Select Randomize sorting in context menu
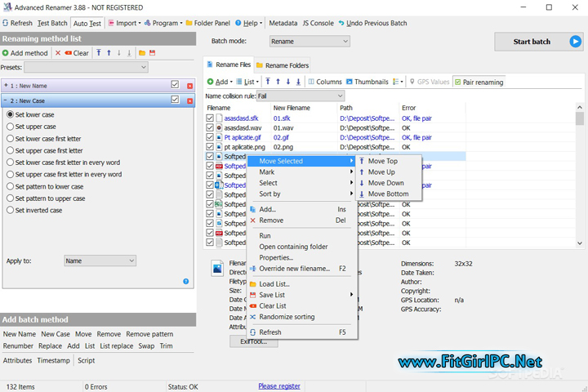The height and width of the screenshot is (392, 588). [x=286, y=317]
